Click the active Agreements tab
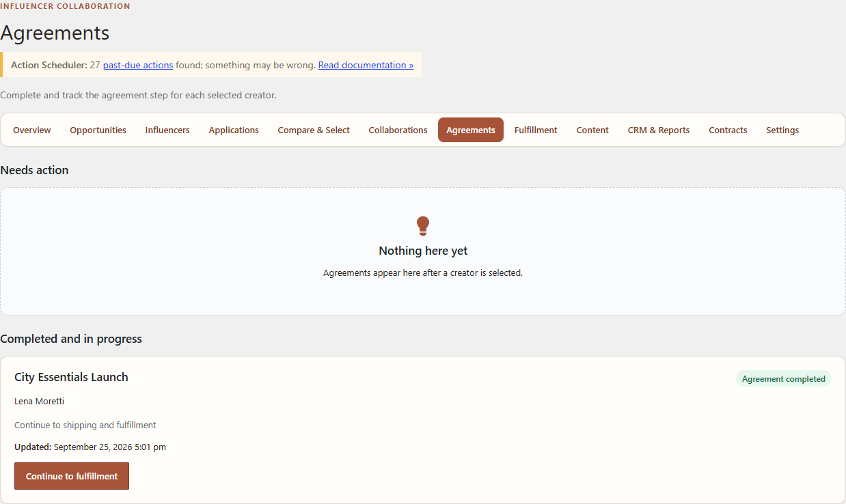Image resolution: width=846 pixels, height=504 pixels. click(x=471, y=130)
